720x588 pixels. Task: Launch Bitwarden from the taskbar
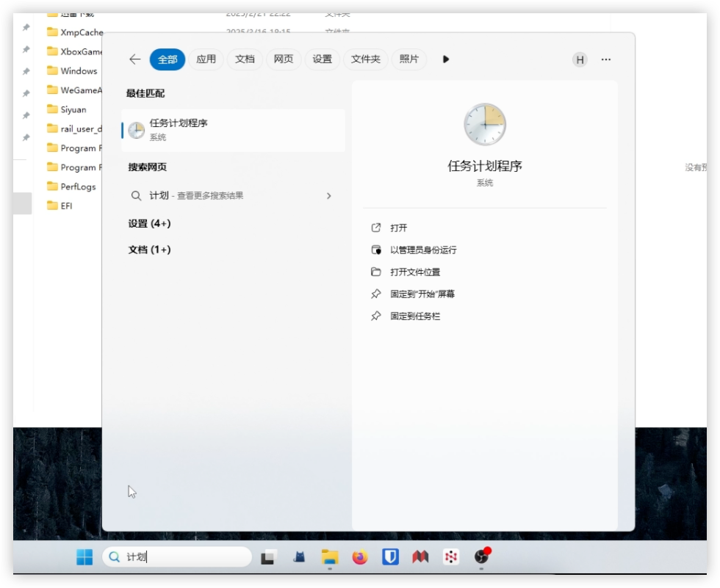[x=390, y=557]
